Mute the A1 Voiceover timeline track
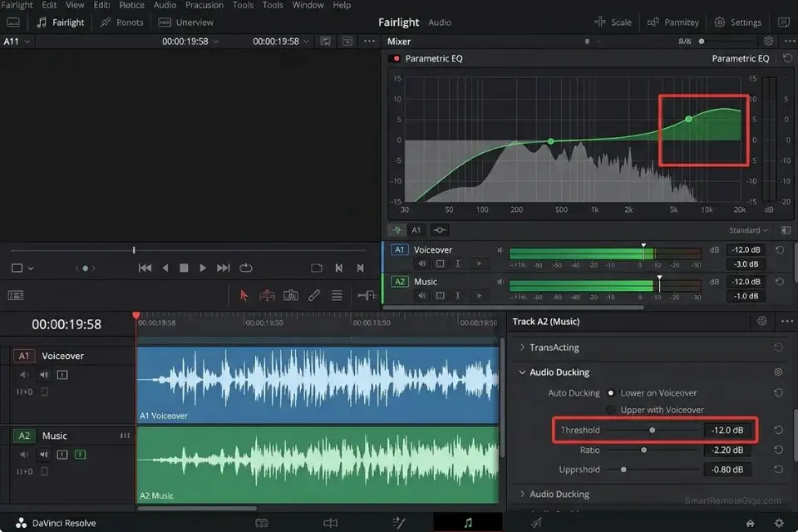This screenshot has width=798, height=532. pyautogui.click(x=24, y=375)
